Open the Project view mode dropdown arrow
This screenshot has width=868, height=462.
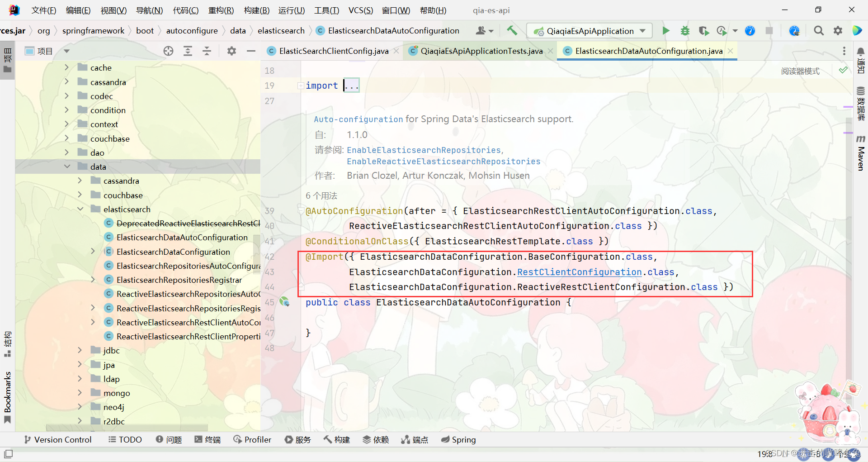point(66,51)
